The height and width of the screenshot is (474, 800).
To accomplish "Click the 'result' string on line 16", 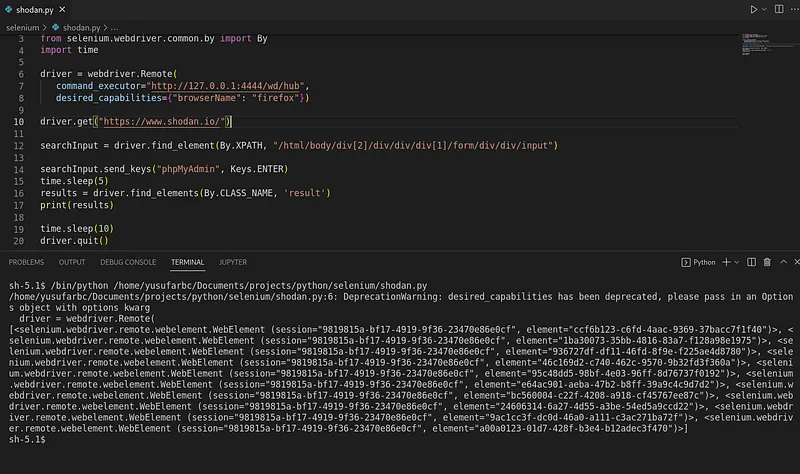I will pos(305,193).
